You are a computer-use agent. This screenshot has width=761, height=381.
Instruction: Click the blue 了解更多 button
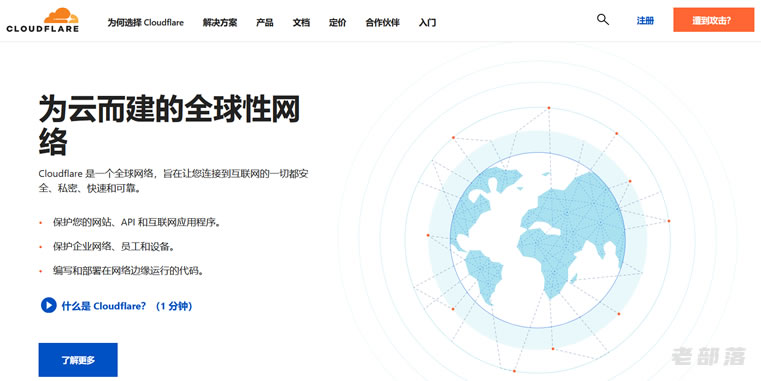(x=78, y=360)
